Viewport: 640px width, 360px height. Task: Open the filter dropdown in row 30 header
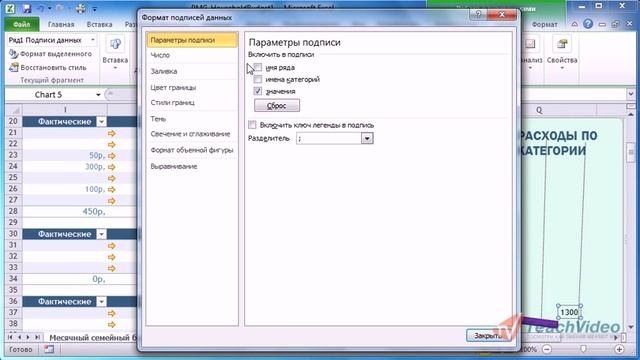101,234
